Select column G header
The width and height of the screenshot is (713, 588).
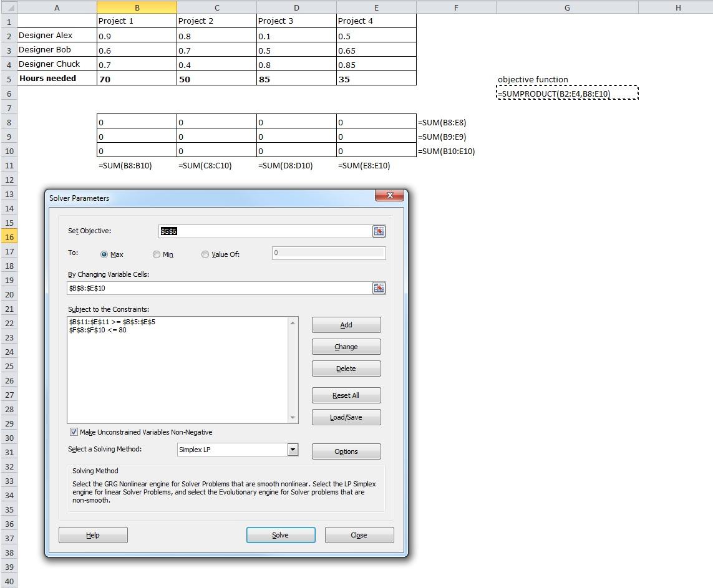(x=567, y=7)
